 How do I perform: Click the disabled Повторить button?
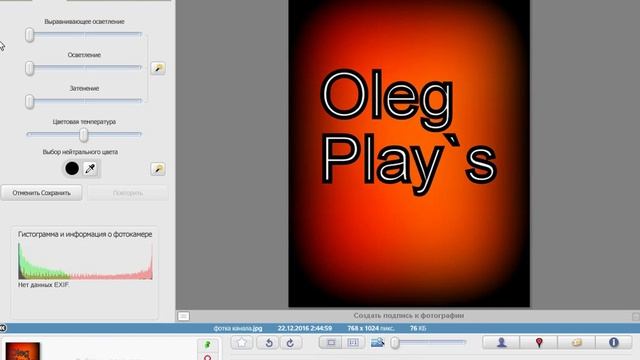coord(128,193)
